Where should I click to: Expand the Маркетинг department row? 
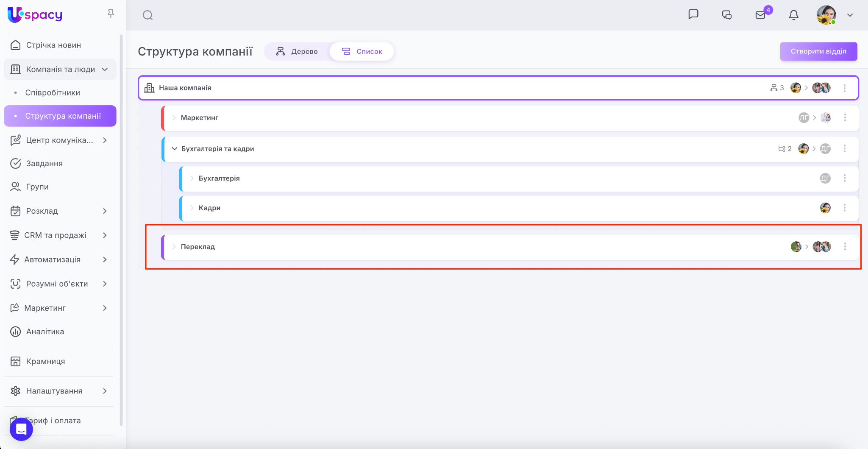click(174, 118)
